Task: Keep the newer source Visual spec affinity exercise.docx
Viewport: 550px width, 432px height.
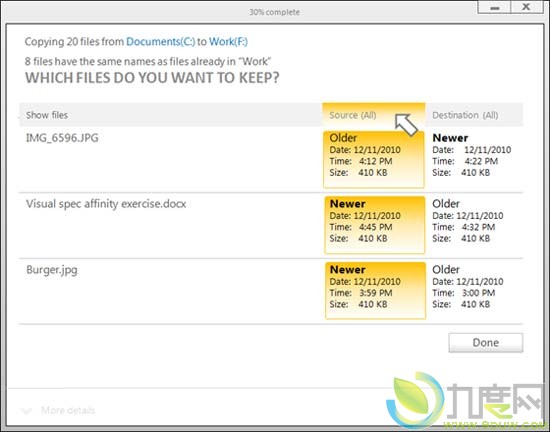Action: click(x=375, y=225)
